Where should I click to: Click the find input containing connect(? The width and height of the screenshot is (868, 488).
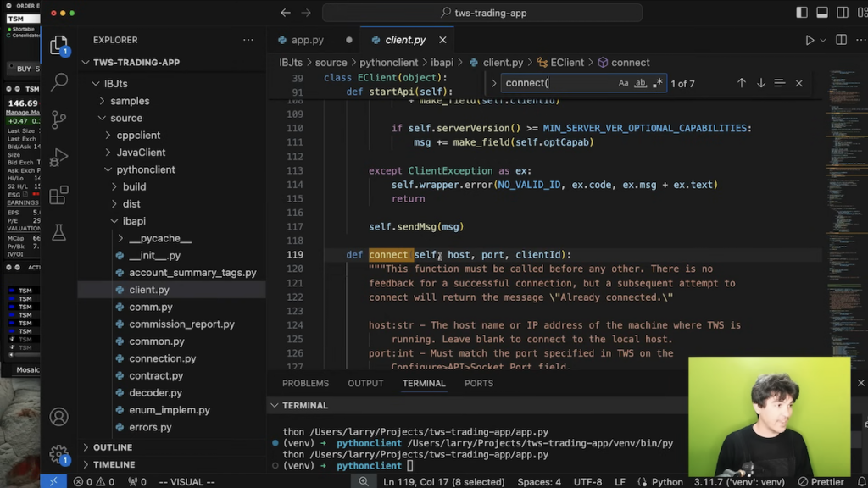point(555,83)
